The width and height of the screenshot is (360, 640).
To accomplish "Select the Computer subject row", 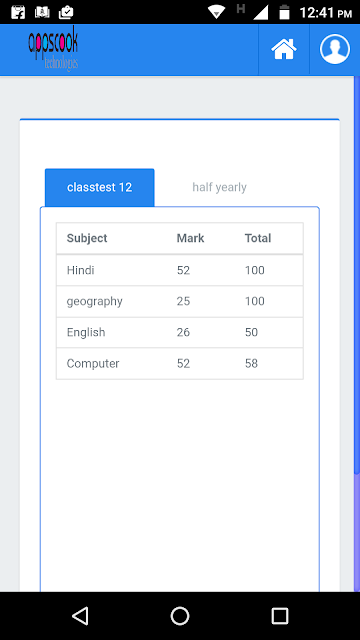I will (x=180, y=363).
